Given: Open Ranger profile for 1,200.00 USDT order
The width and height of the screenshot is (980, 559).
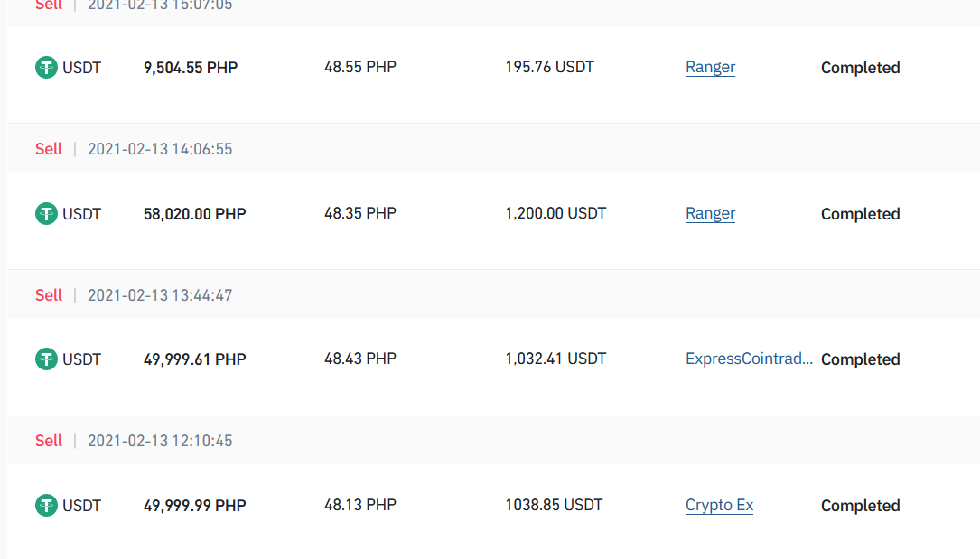Looking at the screenshot, I should coord(710,213).
